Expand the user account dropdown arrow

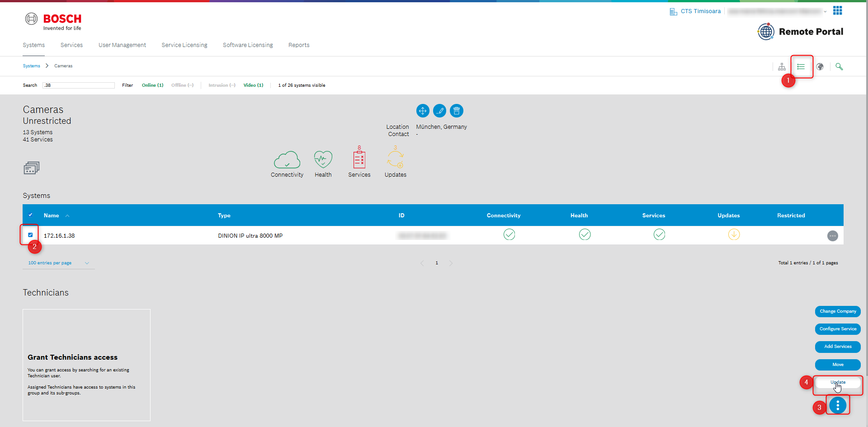pyautogui.click(x=825, y=12)
